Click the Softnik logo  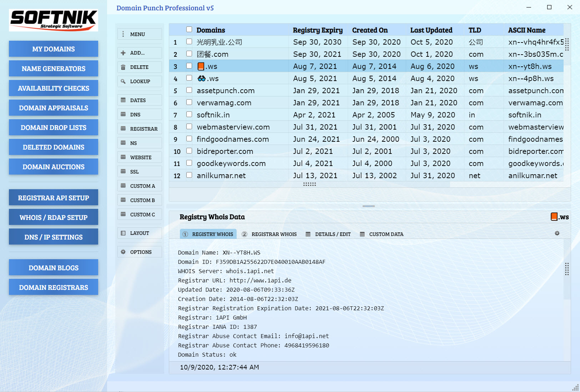(x=54, y=20)
